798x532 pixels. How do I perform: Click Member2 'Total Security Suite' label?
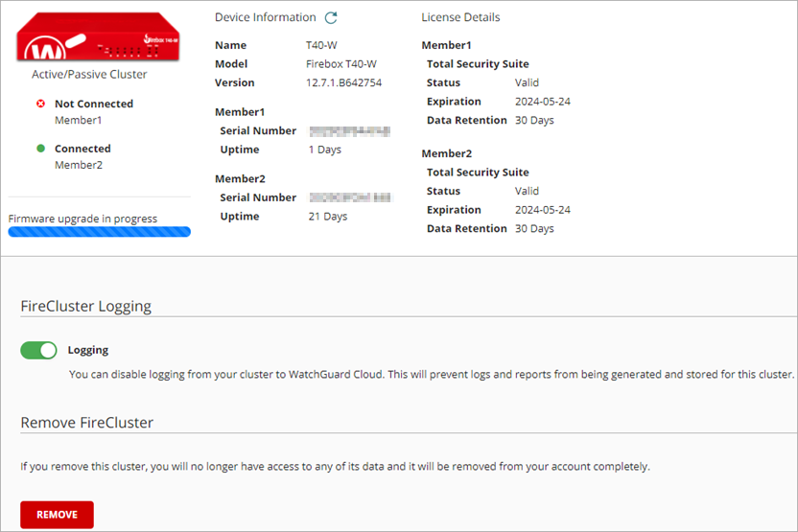[478, 173]
